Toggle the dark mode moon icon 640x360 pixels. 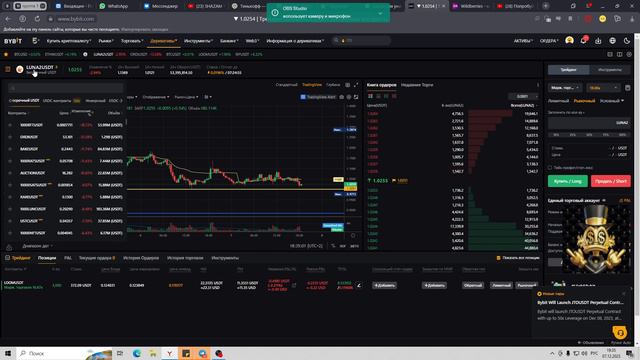(627, 41)
